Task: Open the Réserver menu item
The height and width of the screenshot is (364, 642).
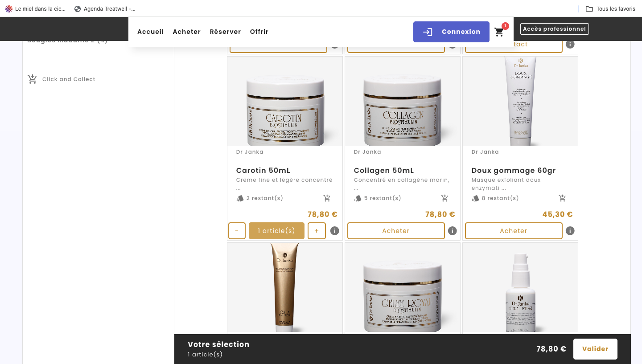Action: (226, 32)
